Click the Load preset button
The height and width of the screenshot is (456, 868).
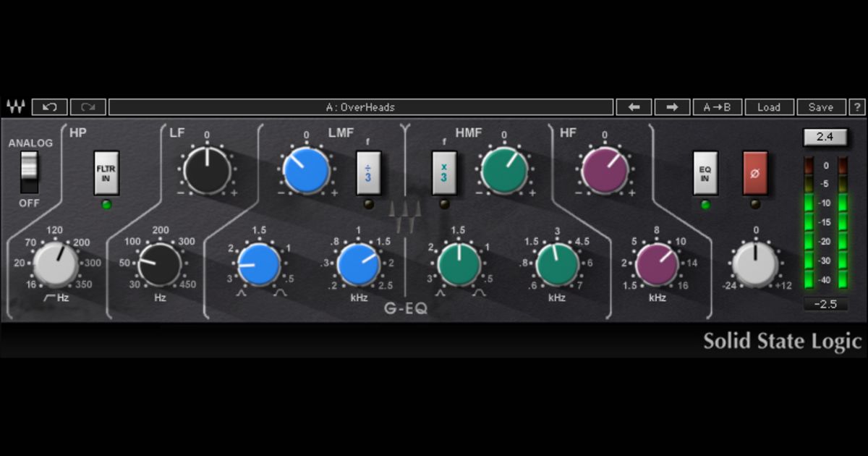pos(769,107)
